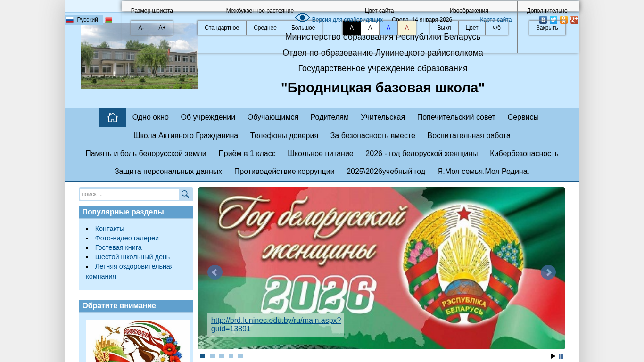Open the Шестой школьный день link
The image size is (644, 362).
(132, 257)
